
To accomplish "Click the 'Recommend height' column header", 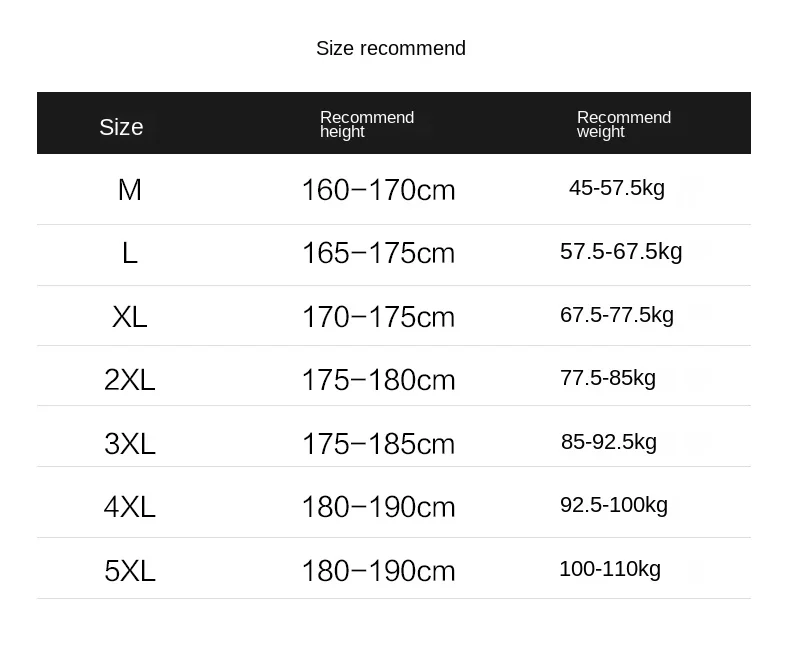I will click(x=366, y=124).
